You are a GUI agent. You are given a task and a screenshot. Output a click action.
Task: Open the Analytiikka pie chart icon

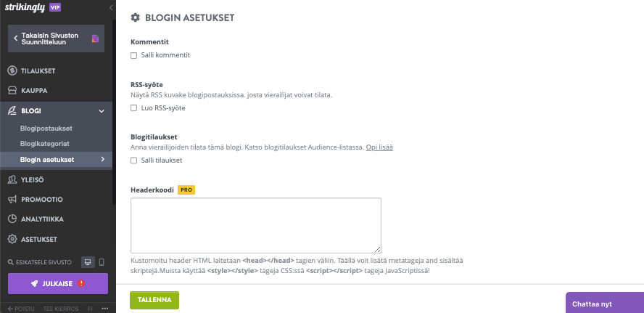pos(12,219)
